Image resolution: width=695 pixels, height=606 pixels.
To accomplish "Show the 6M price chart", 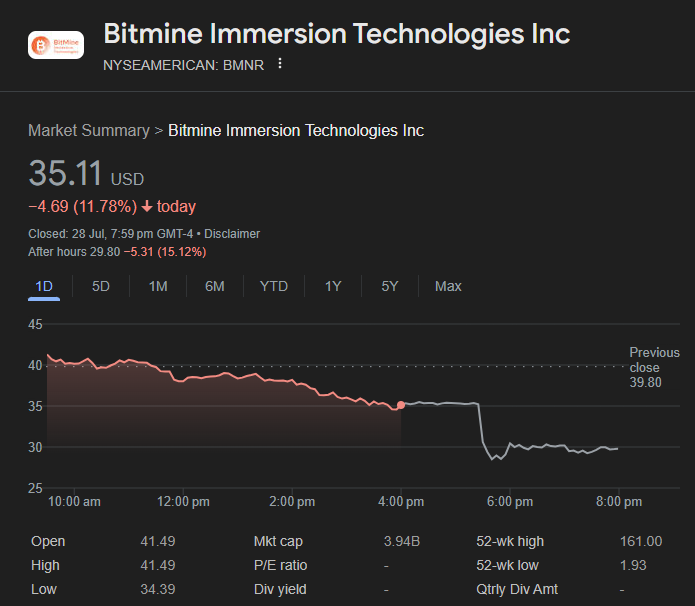I will tap(215, 286).
